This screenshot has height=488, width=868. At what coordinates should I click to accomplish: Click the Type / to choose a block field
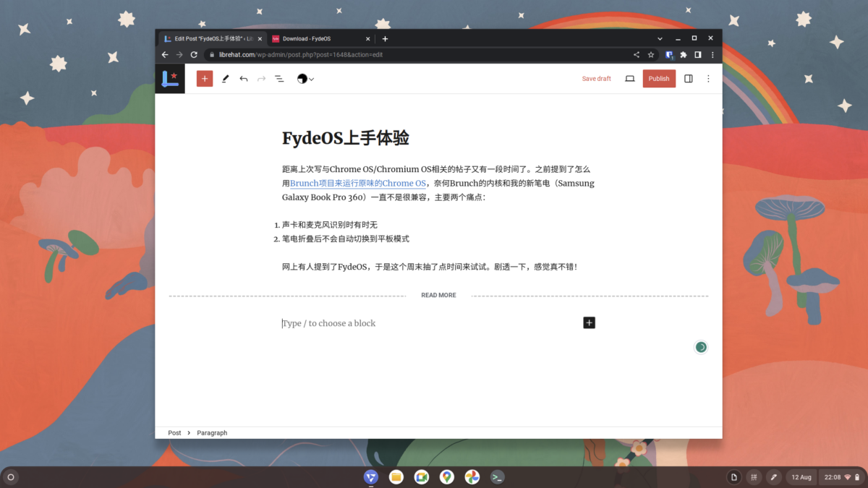pos(329,322)
